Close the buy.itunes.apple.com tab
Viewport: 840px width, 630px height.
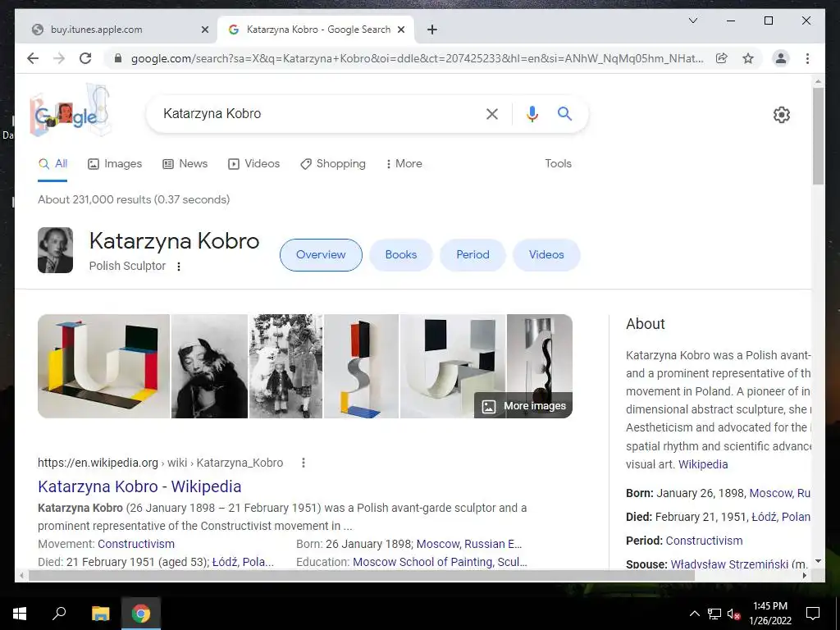pyautogui.click(x=204, y=30)
